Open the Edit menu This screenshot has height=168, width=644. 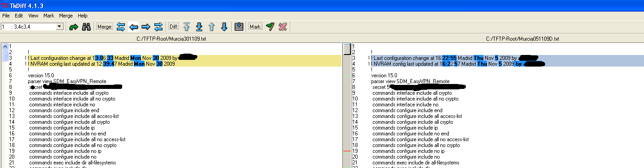[19, 16]
